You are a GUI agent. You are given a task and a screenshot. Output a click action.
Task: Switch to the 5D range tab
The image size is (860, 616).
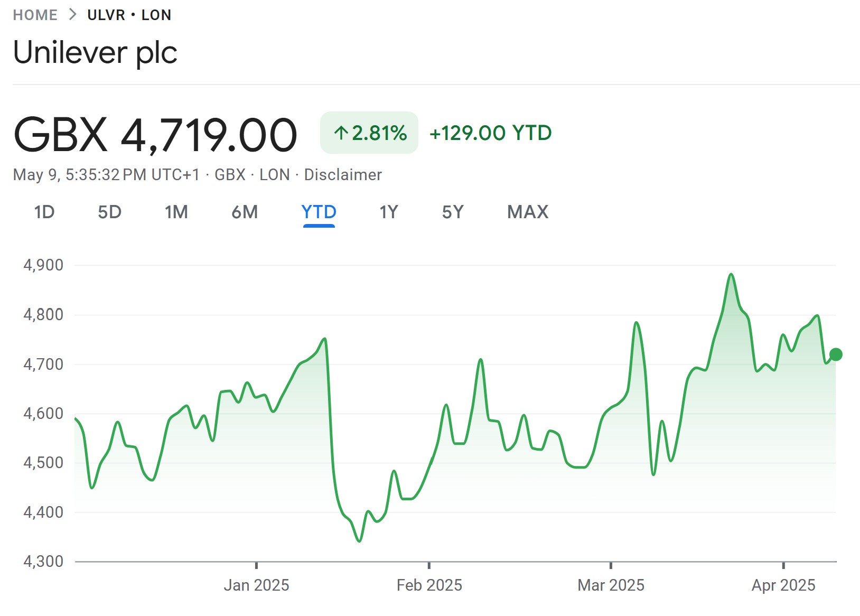[109, 212]
